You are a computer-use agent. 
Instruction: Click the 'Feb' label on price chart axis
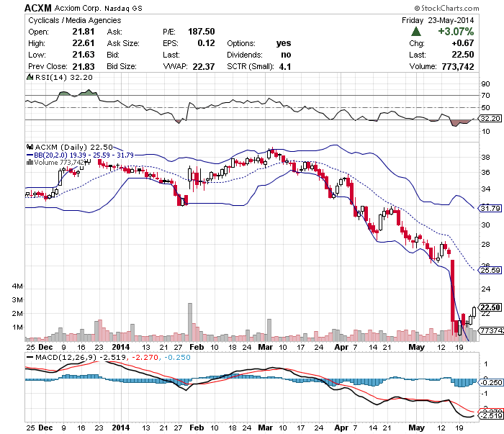click(197, 347)
